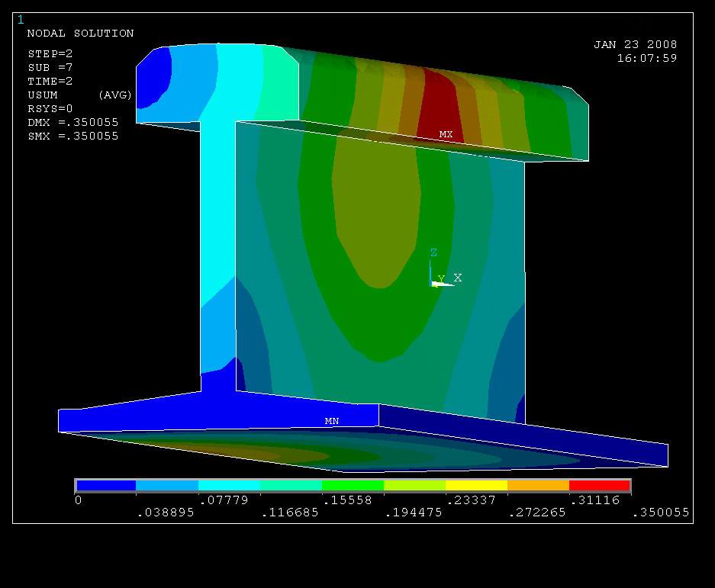Viewport: 715px width, 588px height.
Task: Click the TIME=2 label
Action: [x=50, y=81]
